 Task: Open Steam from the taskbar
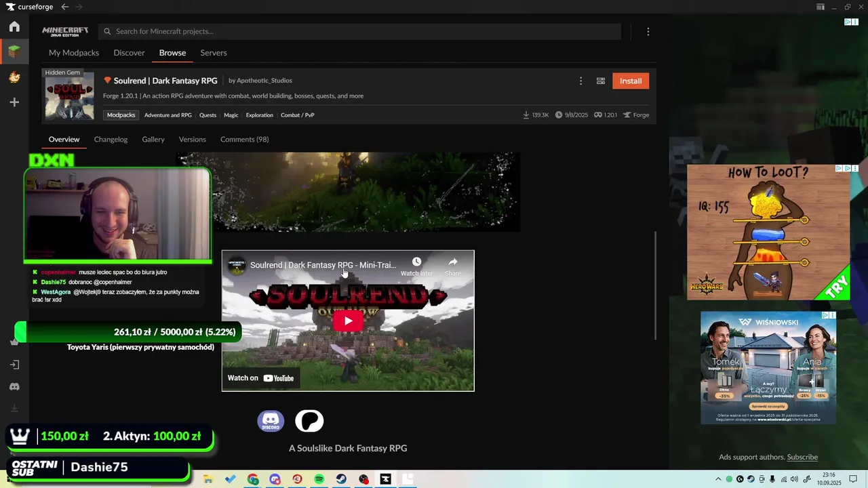tap(341, 479)
